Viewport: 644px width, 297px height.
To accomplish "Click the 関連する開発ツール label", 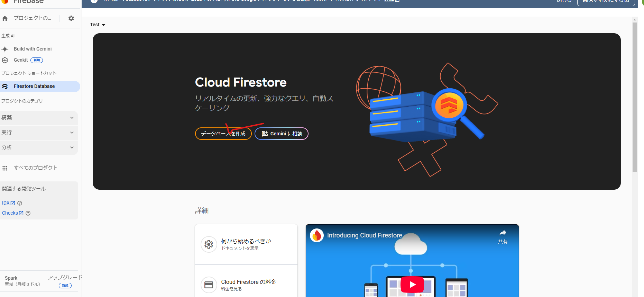I will [x=24, y=189].
